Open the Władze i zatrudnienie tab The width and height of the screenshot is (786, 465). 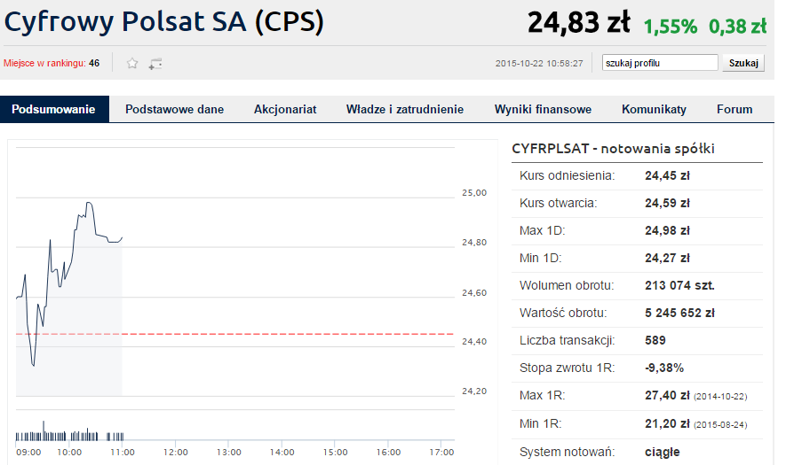point(405,109)
